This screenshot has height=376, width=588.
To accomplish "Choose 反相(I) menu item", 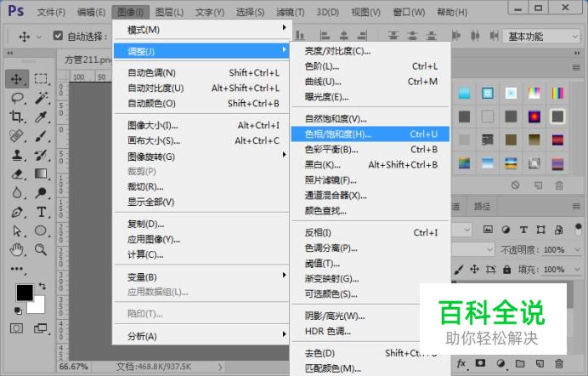I will point(370,232).
